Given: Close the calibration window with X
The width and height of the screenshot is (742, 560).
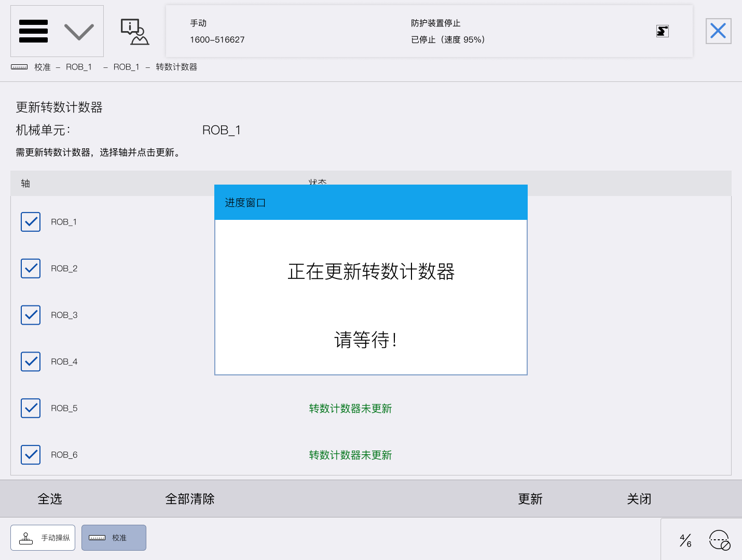Looking at the screenshot, I should click(x=718, y=31).
